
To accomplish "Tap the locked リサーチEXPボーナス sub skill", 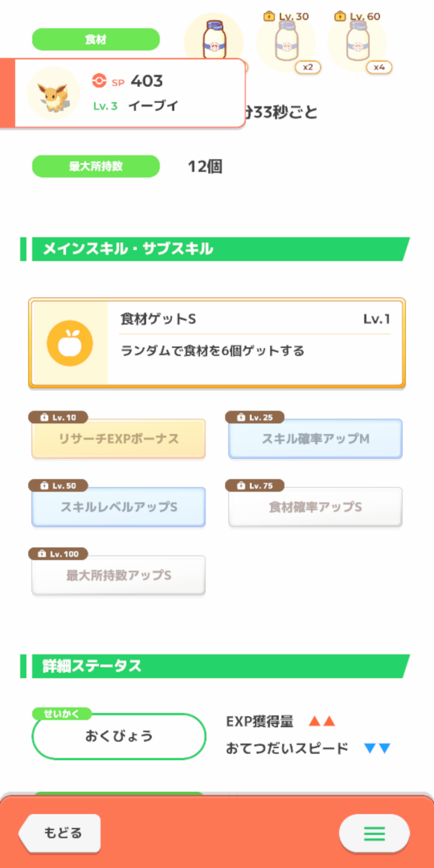I will [118, 439].
